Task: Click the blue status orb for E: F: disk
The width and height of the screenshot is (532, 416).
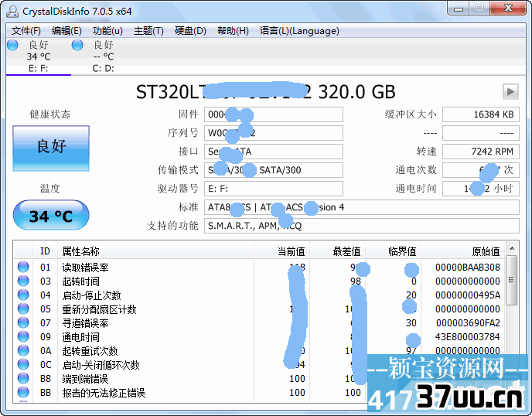Action: 12,45
